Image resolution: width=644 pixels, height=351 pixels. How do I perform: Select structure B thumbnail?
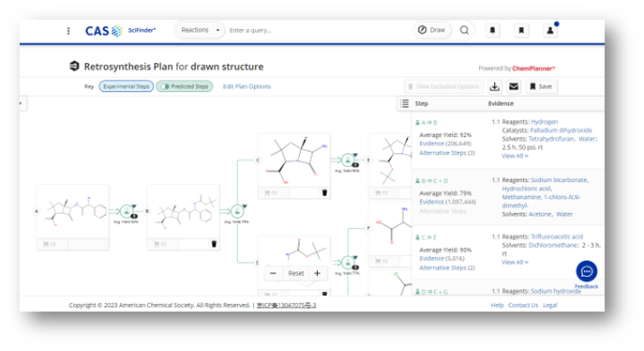pyautogui.click(x=184, y=212)
